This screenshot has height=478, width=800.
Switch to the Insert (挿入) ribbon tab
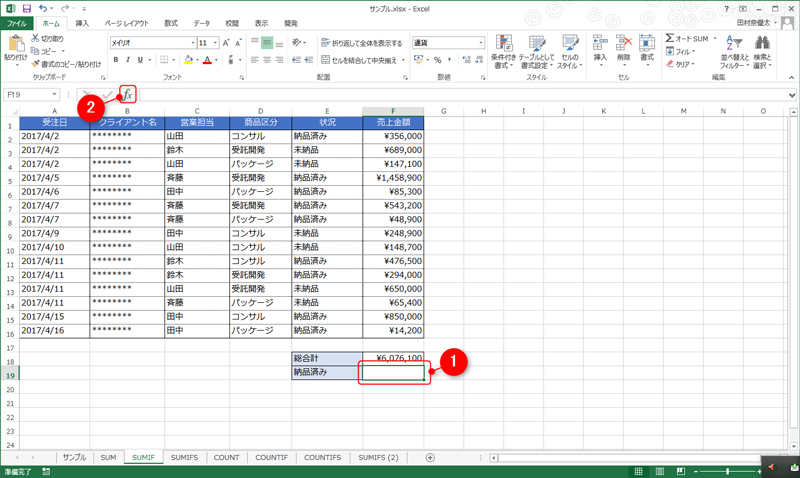tap(82, 23)
